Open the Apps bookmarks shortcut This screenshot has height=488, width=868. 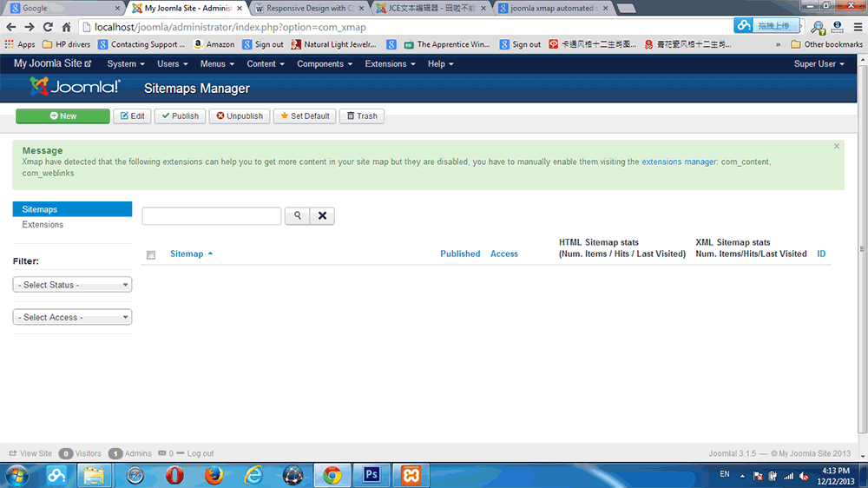(20, 44)
